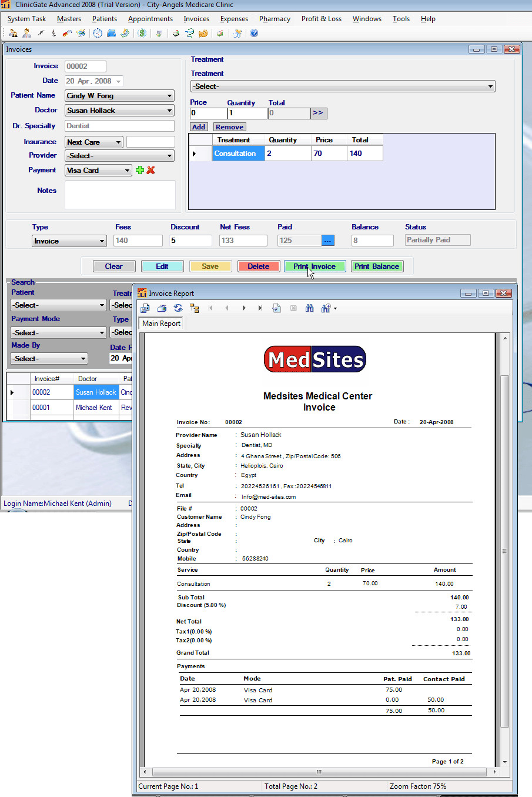
Task: Click the report horizontal scrollbar
Action: click(x=319, y=772)
